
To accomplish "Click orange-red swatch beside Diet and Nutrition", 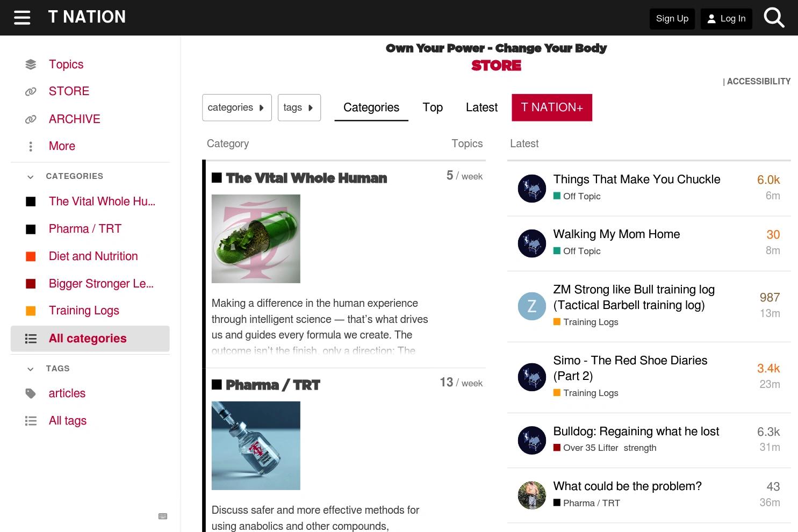I will (31, 256).
